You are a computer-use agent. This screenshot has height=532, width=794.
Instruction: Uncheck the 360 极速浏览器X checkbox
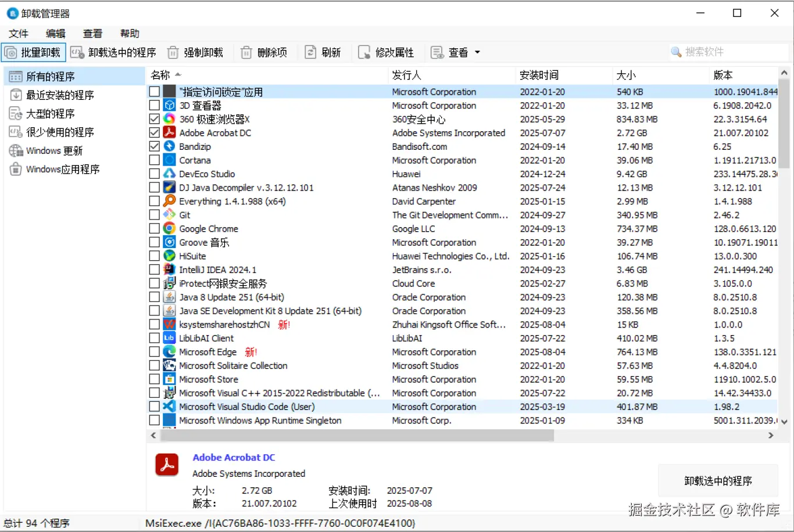coord(154,119)
